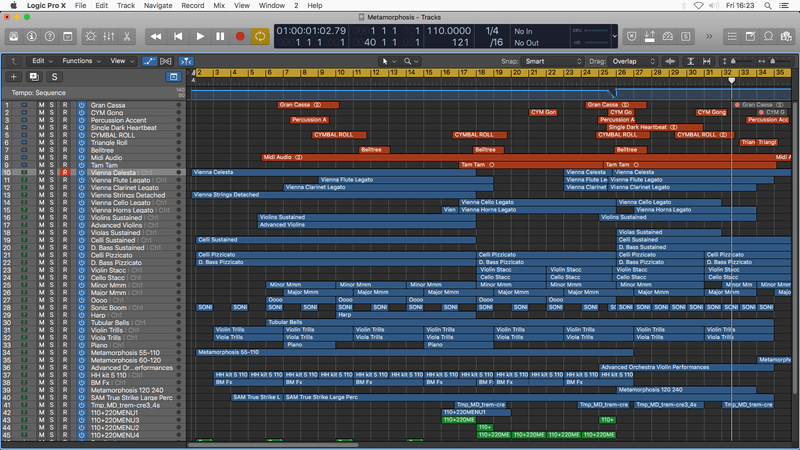Select the Metamorphosis 55-110 region
The height and width of the screenshot is (450, 800).
coord(230,352)
